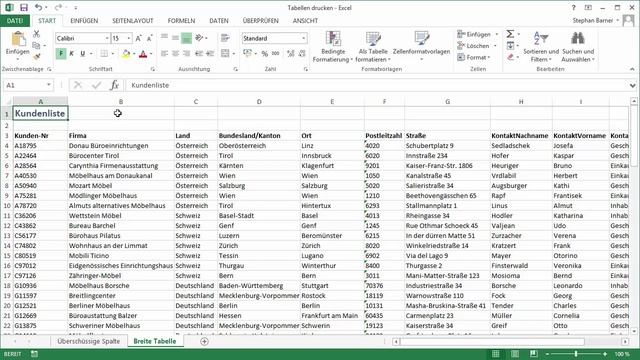Image resolution: width=640 pixels, height=360 pixels.
Task: Switch to Überschüssige Spalte sheet tab
Action: tap(89, 341)
